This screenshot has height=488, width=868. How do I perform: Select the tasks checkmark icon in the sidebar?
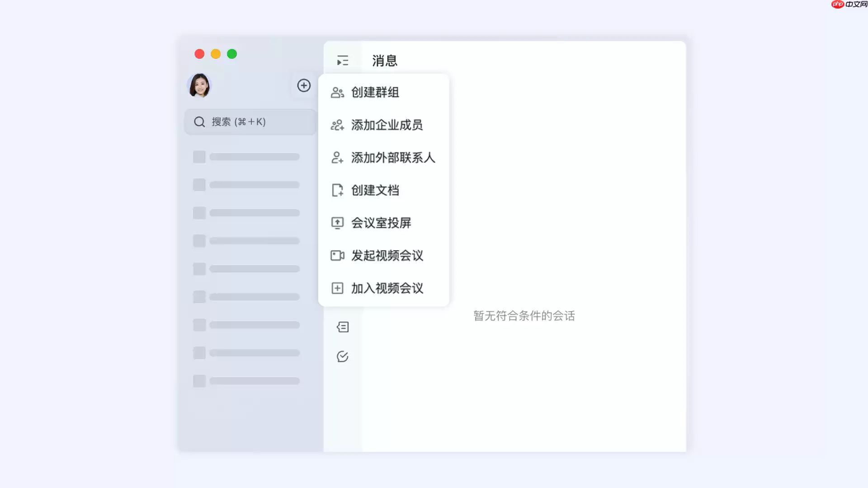343,357
